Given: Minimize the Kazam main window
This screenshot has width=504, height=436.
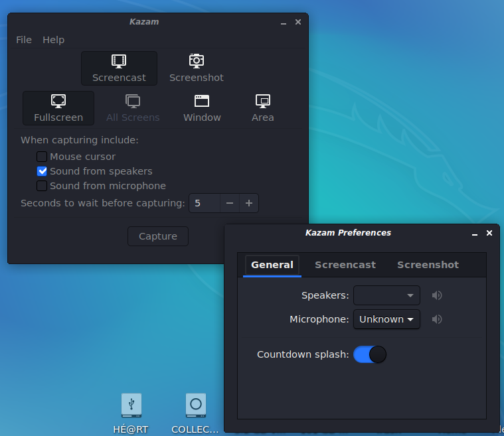Looking at the screenshot, I should [283, 23].
